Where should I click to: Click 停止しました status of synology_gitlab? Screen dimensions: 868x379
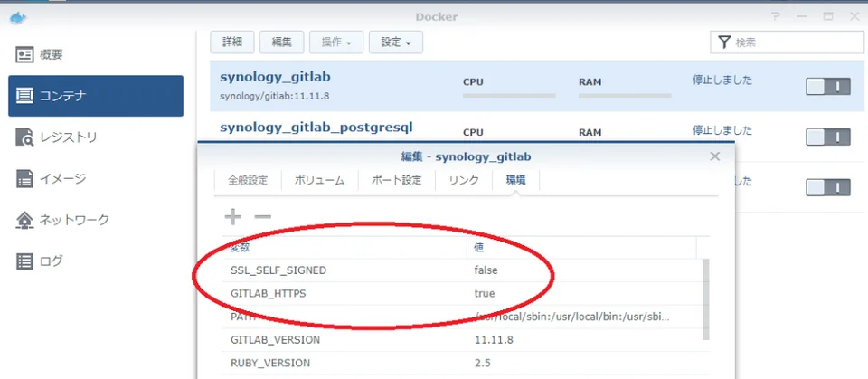pyautogui.click(x=722, y=80)
